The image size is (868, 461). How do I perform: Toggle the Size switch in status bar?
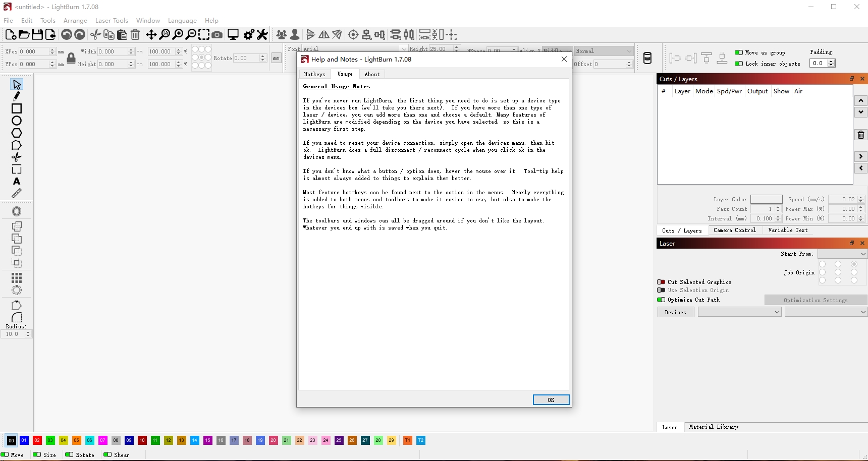click(x=37, y=454)
